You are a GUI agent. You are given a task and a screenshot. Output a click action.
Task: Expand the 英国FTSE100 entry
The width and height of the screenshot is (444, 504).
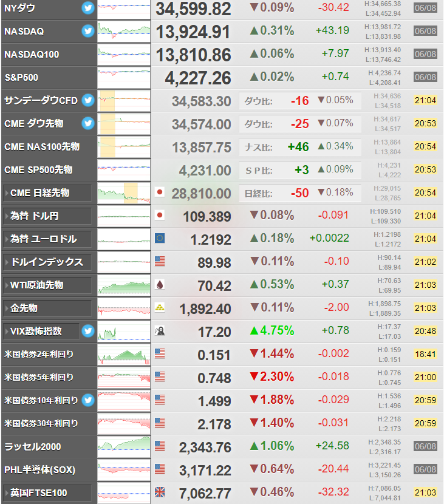pyautogui.click(x=47, y=493)
